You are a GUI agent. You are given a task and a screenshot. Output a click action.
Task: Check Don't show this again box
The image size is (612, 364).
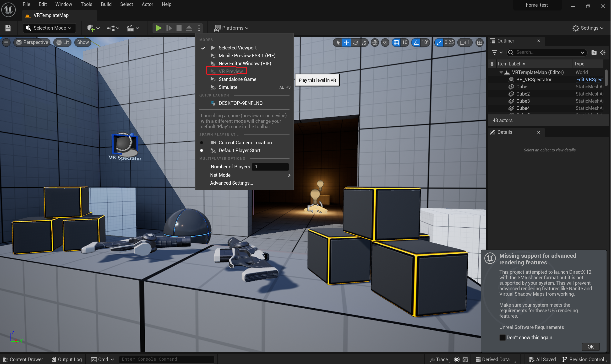502,337
